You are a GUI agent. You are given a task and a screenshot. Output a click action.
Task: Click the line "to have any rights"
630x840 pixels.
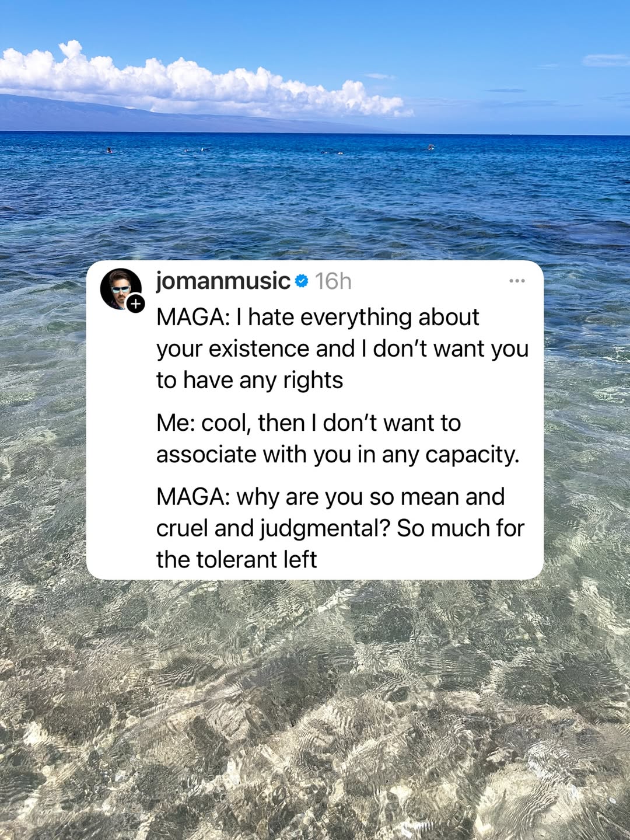tap(250, 380)
